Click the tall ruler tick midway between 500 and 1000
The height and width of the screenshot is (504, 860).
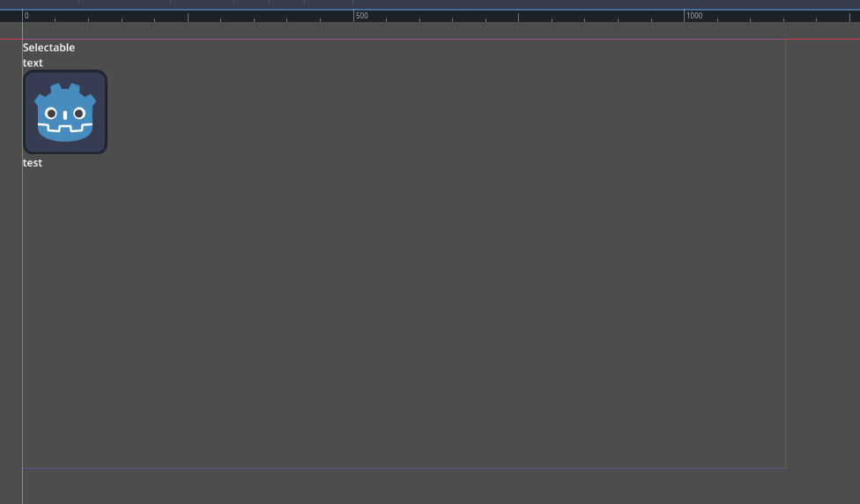coord(518,18)
